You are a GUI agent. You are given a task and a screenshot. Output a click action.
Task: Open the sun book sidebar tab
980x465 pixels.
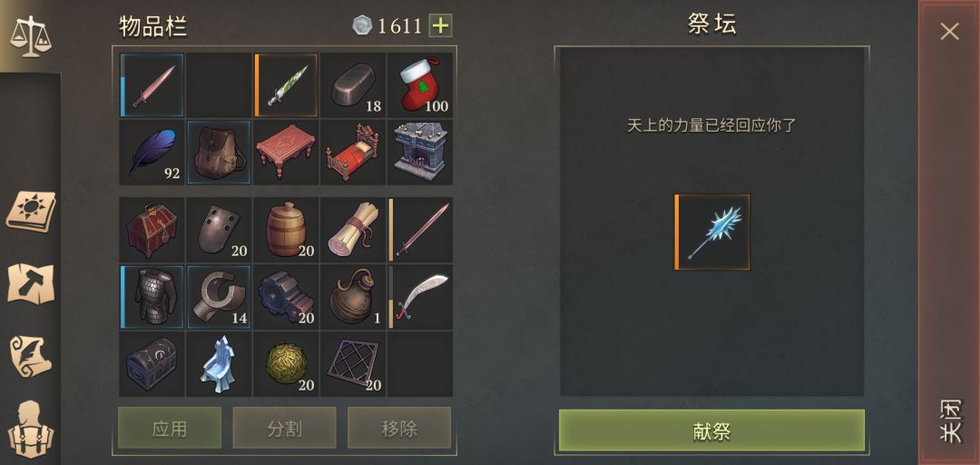pos(31,212)
